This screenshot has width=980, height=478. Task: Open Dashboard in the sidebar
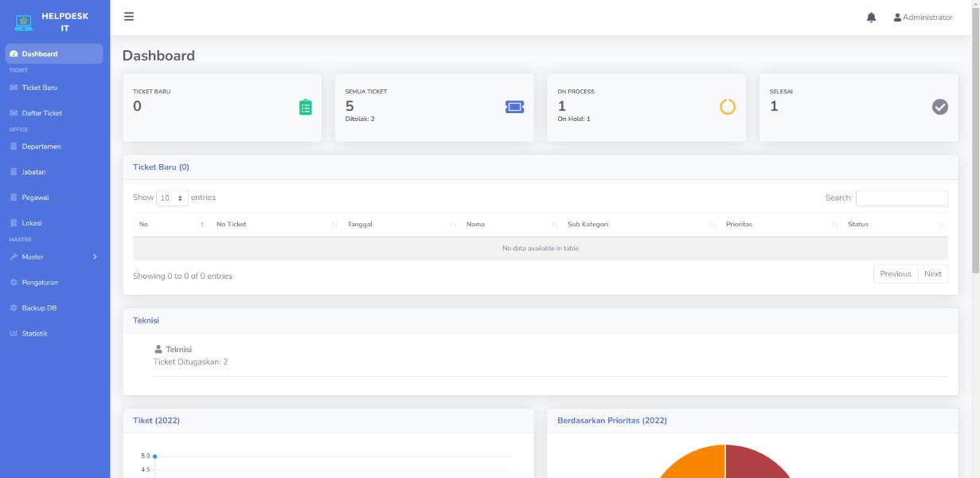click(54, 54)
